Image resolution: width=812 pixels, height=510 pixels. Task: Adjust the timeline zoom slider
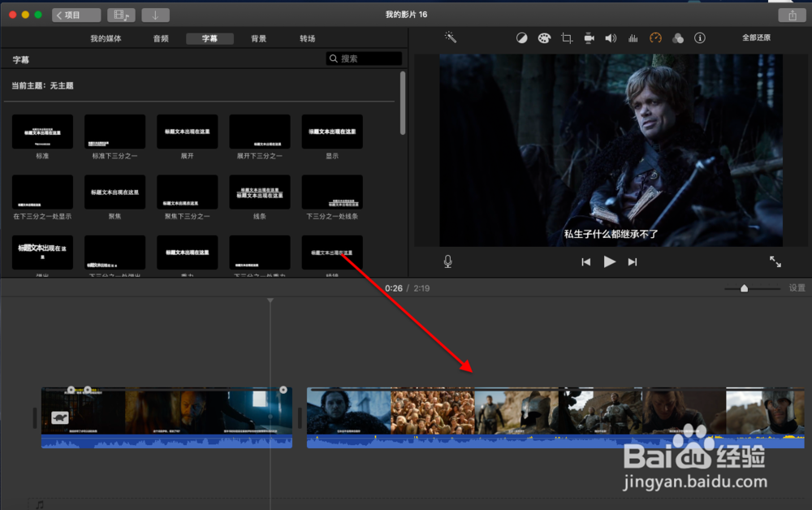(744, 288)
